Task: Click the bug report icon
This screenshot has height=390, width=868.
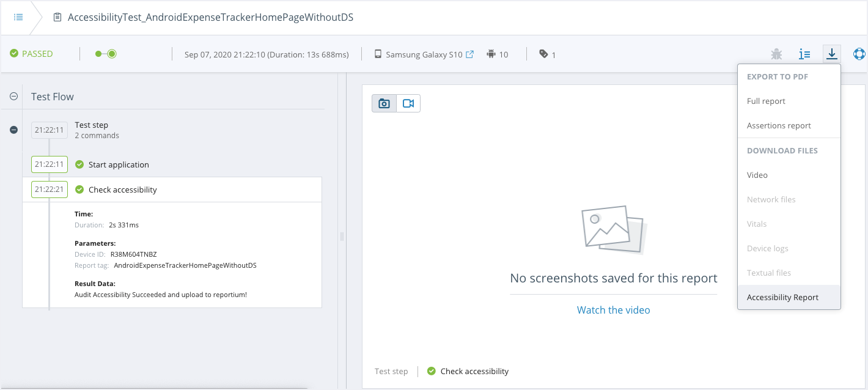Action: [776, 54]
